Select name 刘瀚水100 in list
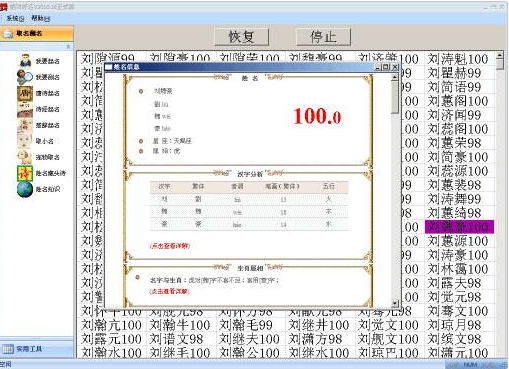The height and width of the screenshot is (369, 509). [111, 353]
